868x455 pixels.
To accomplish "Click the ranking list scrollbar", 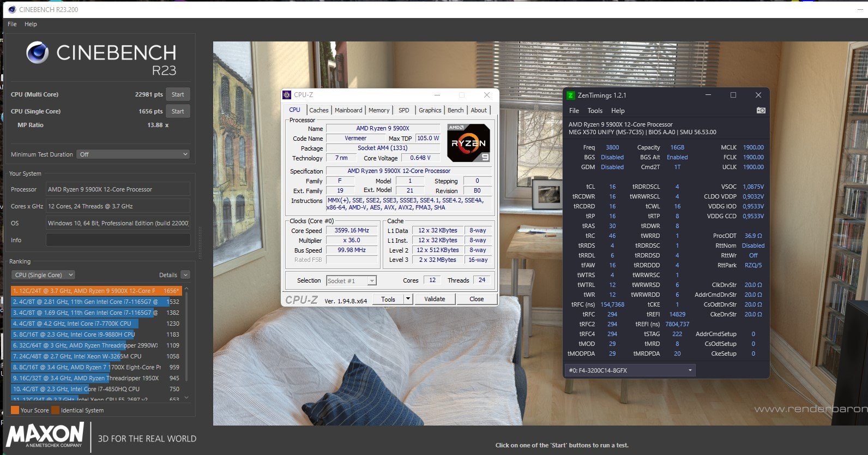I will point(187,336).
